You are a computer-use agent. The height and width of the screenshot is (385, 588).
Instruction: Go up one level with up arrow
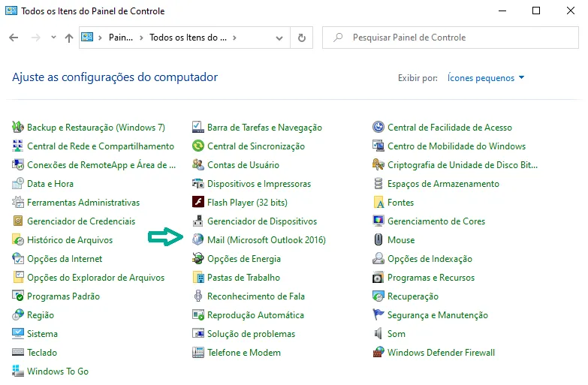click(68, 38)
